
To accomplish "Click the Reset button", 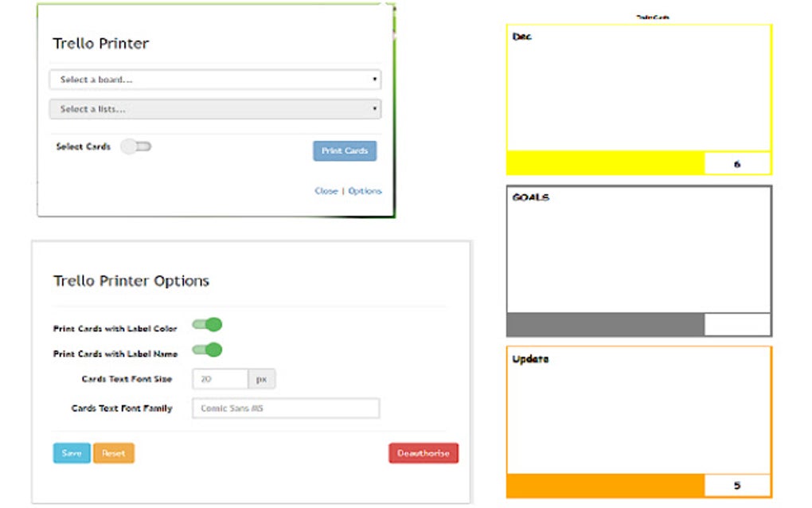I will (x=113, y=453).
